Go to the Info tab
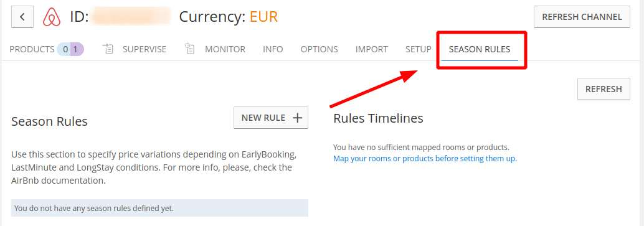The width and height of the screenshot is (644, 226). (x=273, y=49)
